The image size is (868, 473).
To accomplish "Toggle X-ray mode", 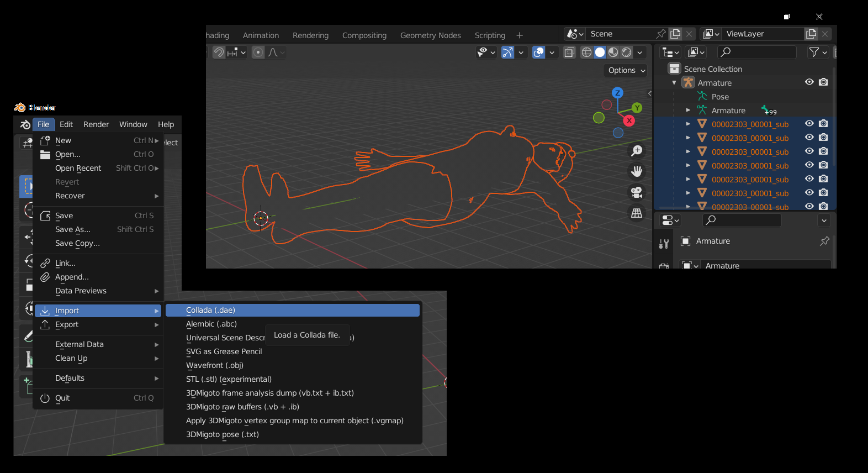I will coord(569,52).
